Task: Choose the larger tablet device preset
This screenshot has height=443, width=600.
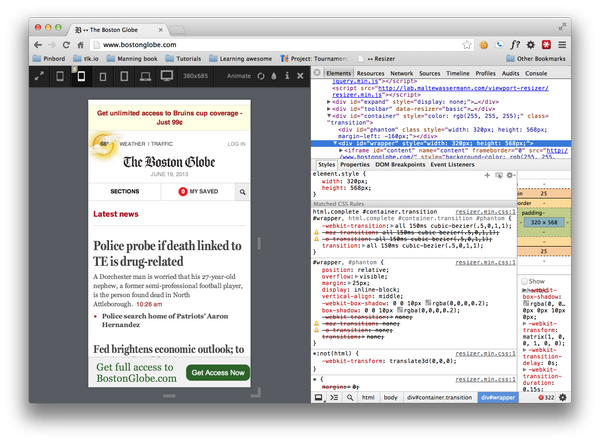Action: point(124,76)
